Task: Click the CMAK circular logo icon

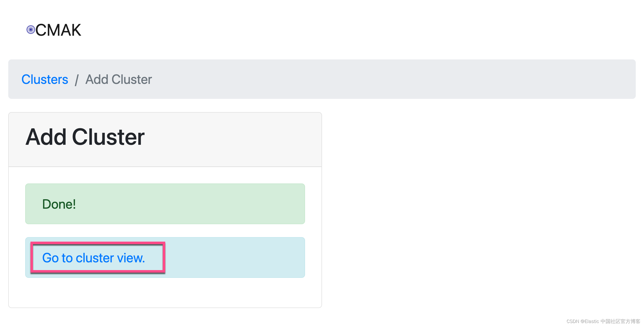Action: (x=30, y=30)
